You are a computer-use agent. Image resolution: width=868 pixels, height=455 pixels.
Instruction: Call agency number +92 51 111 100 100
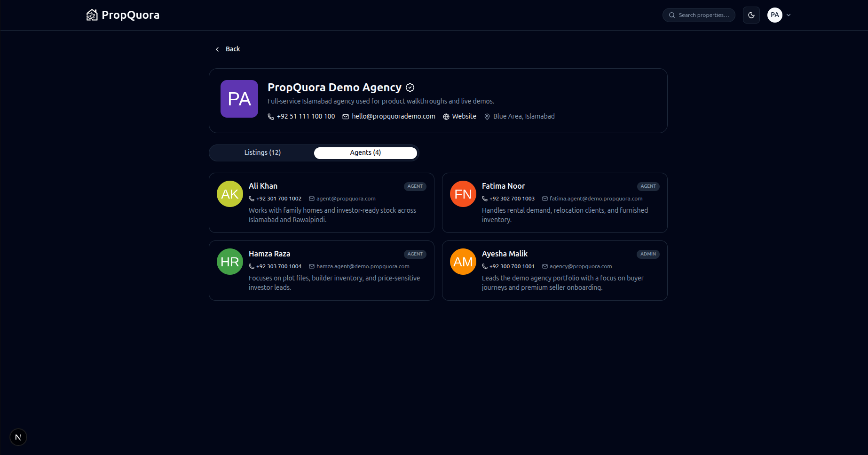pyautogui.click(x=306, y=116)
